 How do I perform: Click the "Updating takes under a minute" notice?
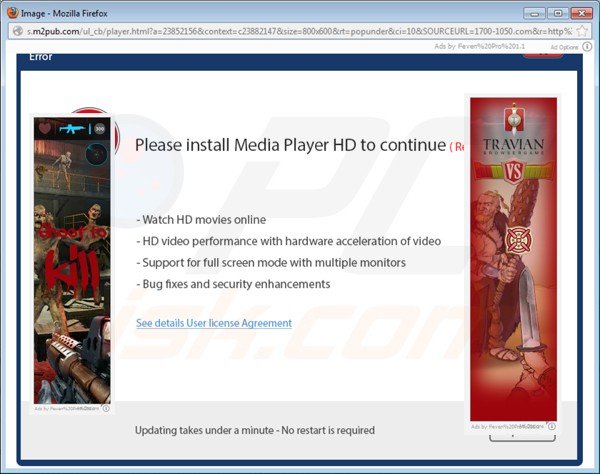254,430
